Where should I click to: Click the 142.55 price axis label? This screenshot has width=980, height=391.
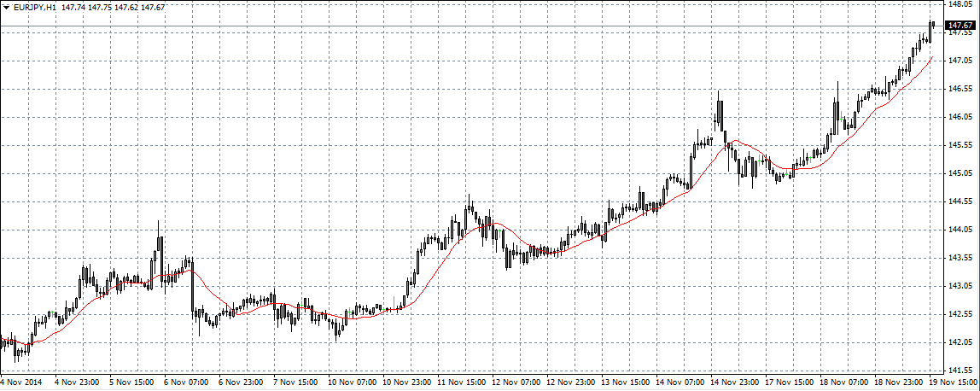[x=960, y=314]
